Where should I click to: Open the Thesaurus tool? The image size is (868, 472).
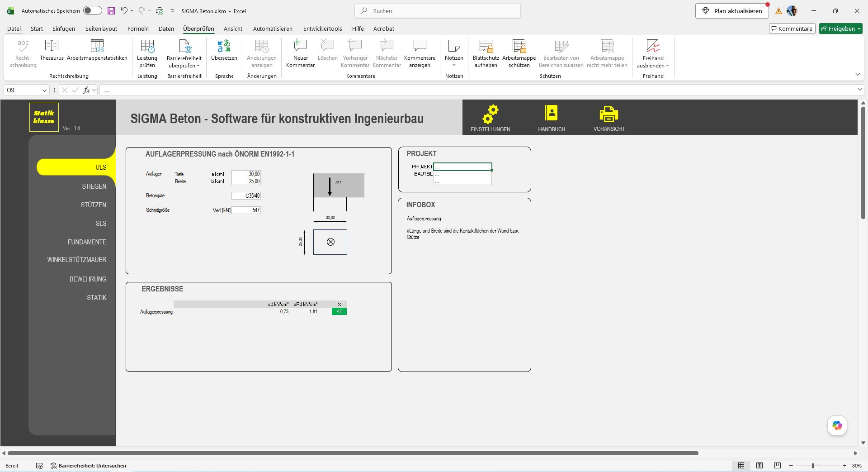(x=52, y=50)
